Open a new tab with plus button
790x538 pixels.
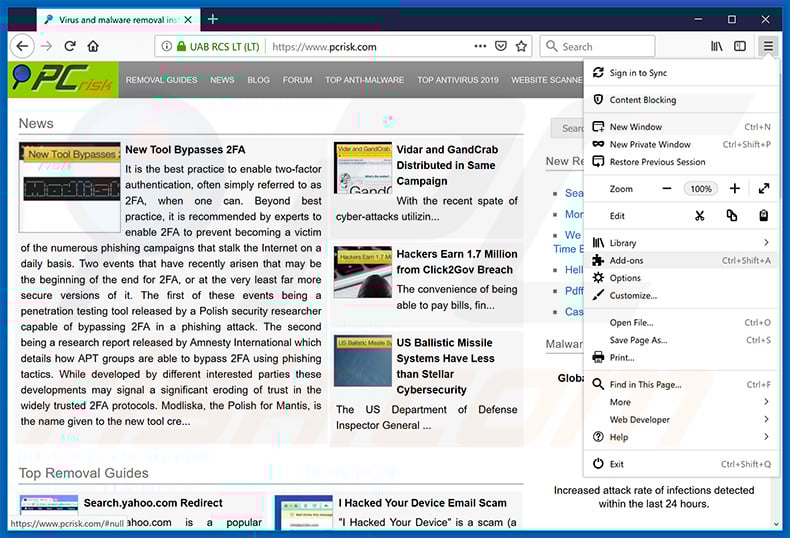click(x=213, y=19)
